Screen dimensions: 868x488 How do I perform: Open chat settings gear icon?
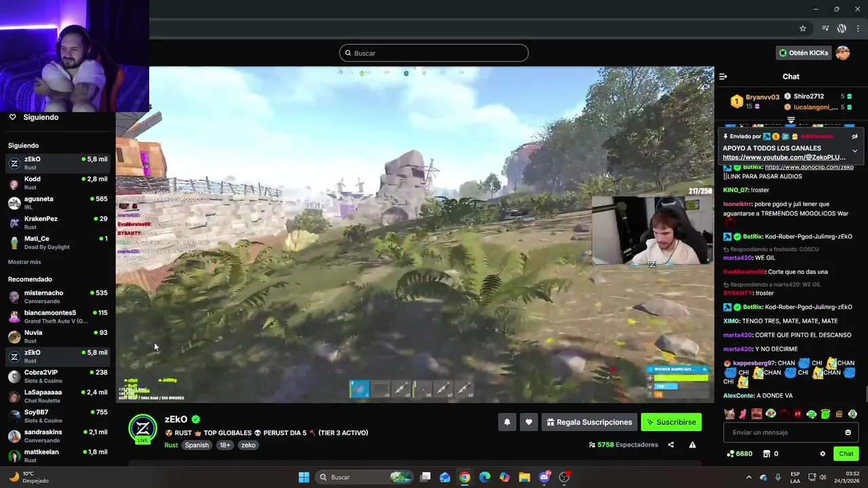pyautogui.click(x=823, y=454)
